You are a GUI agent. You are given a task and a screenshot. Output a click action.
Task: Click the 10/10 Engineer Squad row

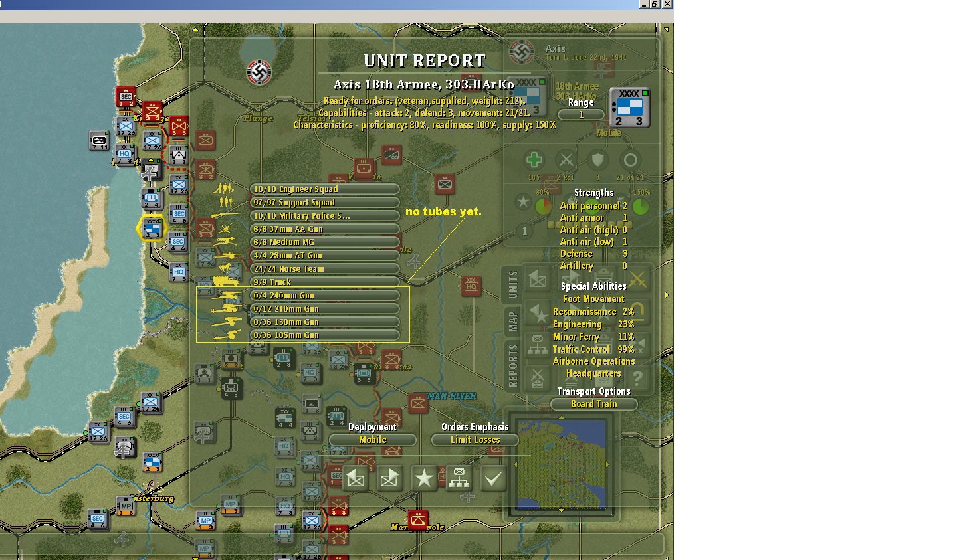point(325,189)
